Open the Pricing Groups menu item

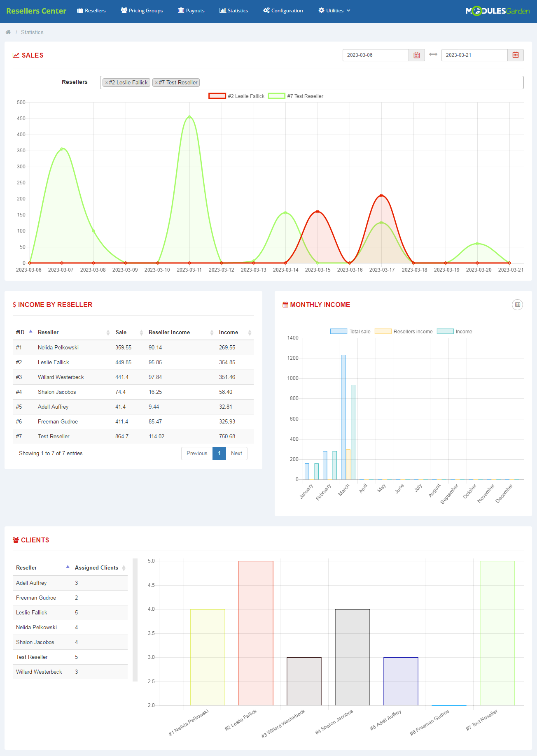coord(142,11)
